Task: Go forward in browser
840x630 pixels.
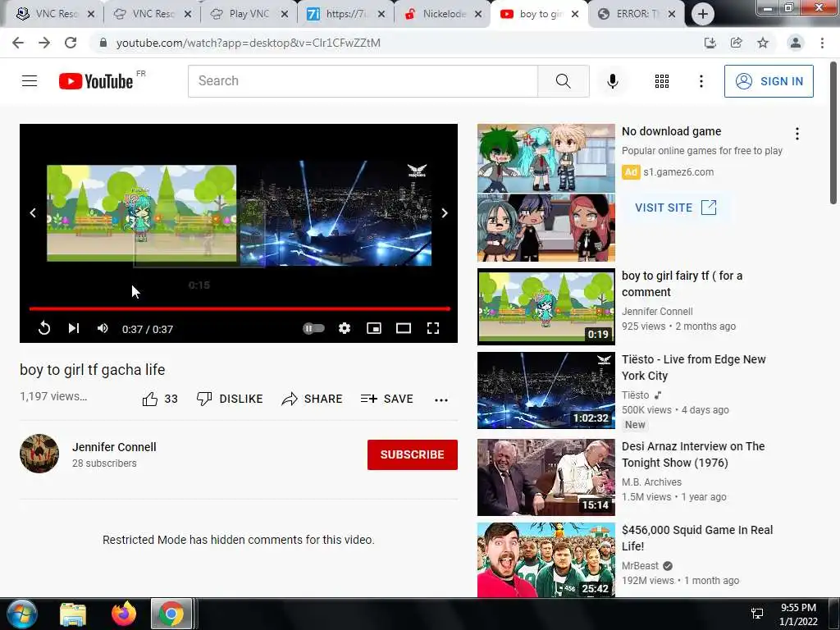Action: (x=44, y=43)
